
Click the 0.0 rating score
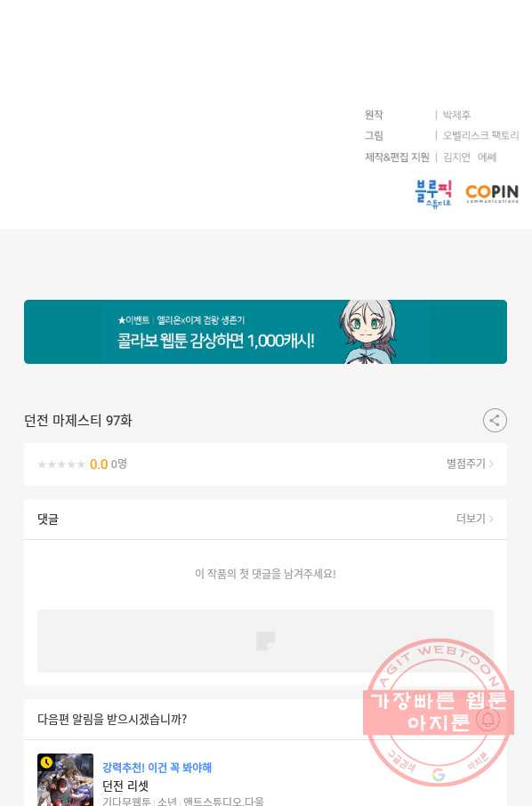coord(98,464)
